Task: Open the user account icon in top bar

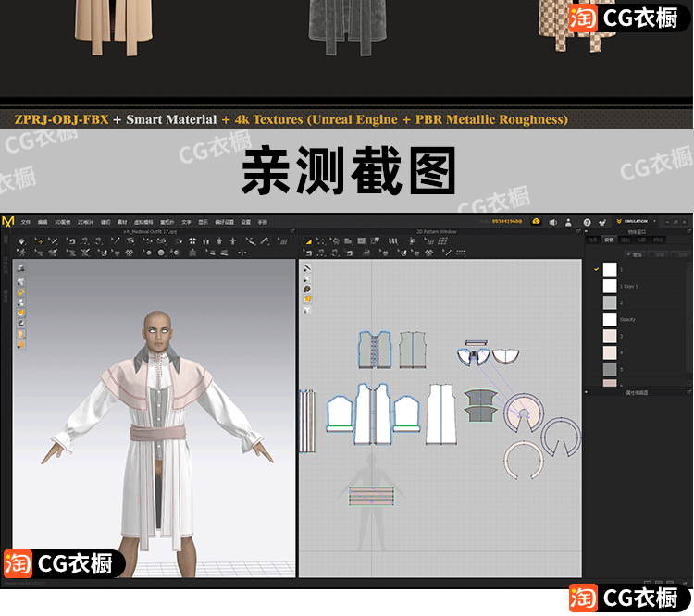Action: pos(568,222)
